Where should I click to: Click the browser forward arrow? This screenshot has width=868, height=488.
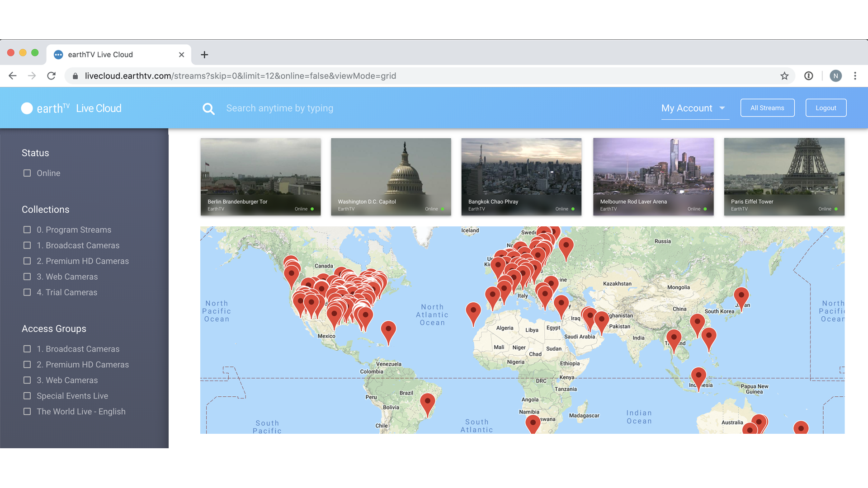click(32, 76)
